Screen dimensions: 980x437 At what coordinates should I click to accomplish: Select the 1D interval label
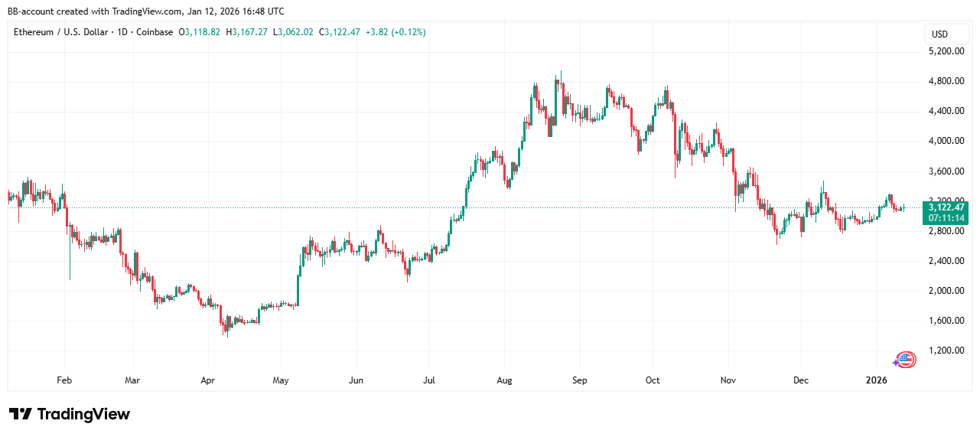click(x=122, y=32)
